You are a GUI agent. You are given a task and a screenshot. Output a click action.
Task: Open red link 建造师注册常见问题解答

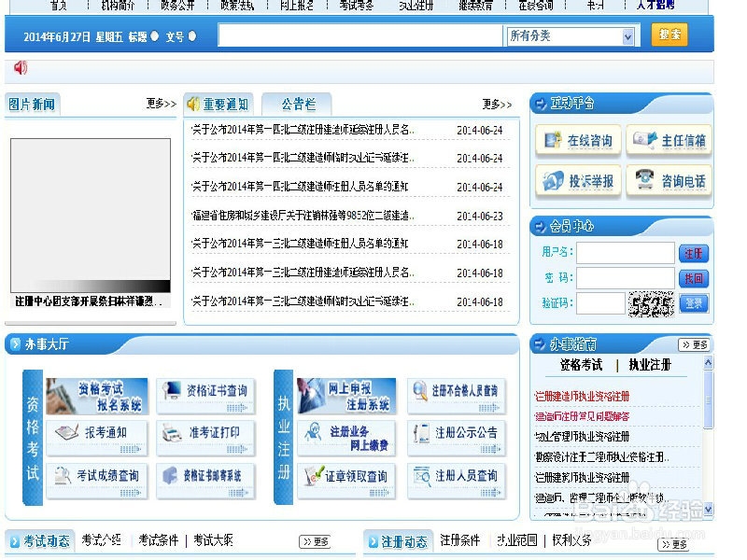[582, 416]
